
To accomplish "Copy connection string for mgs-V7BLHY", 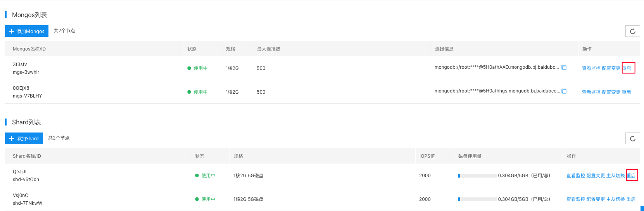I will pos(564,91).
